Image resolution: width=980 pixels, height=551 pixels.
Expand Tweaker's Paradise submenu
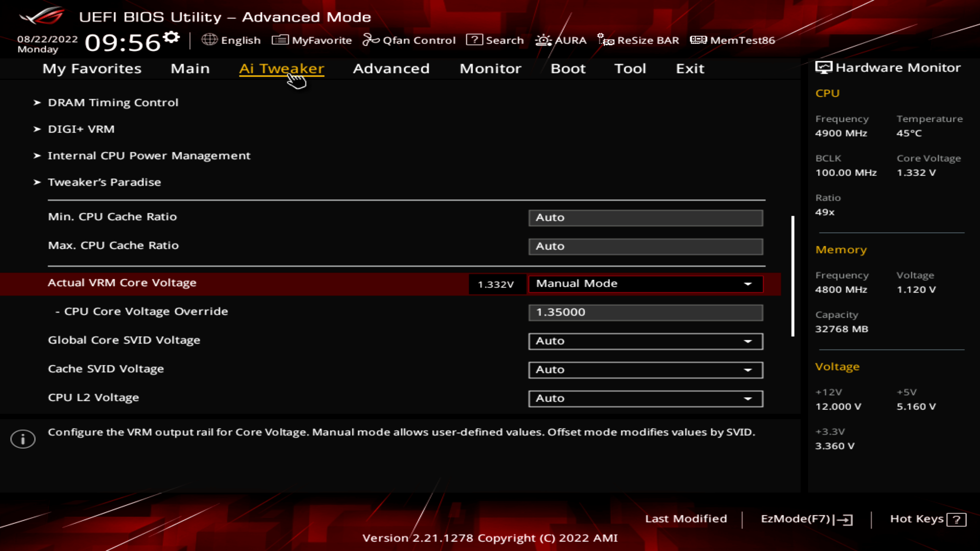click(104, 182)
